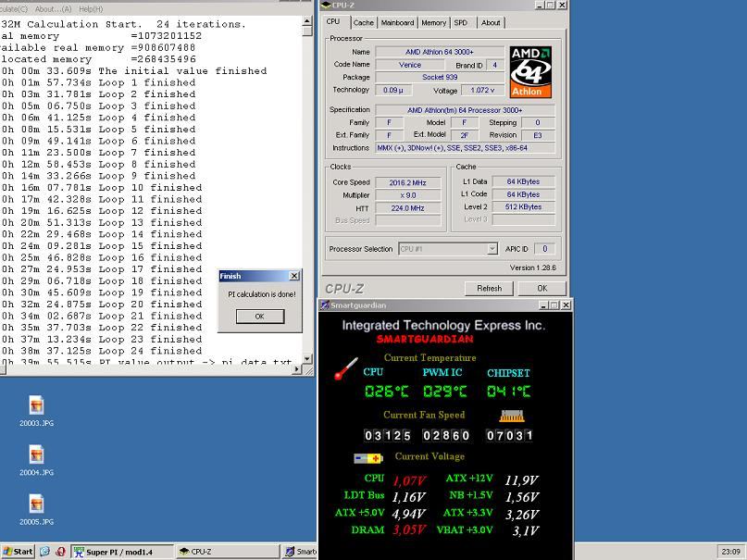Open the About...(A) menu in Super PI
The image size is (747, 560).
click(x=53, y=9)
